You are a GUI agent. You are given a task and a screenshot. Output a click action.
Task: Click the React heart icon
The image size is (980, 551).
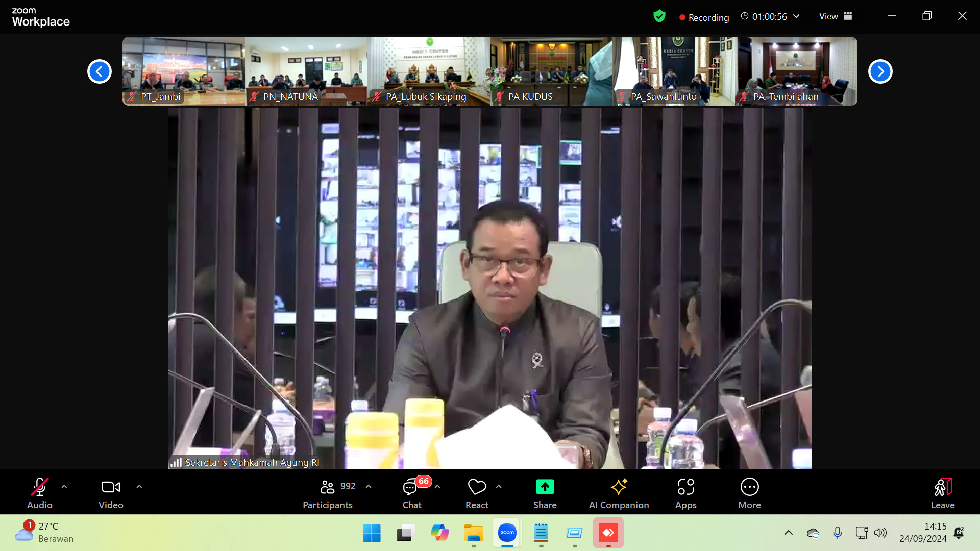click(x=477, y=488)
